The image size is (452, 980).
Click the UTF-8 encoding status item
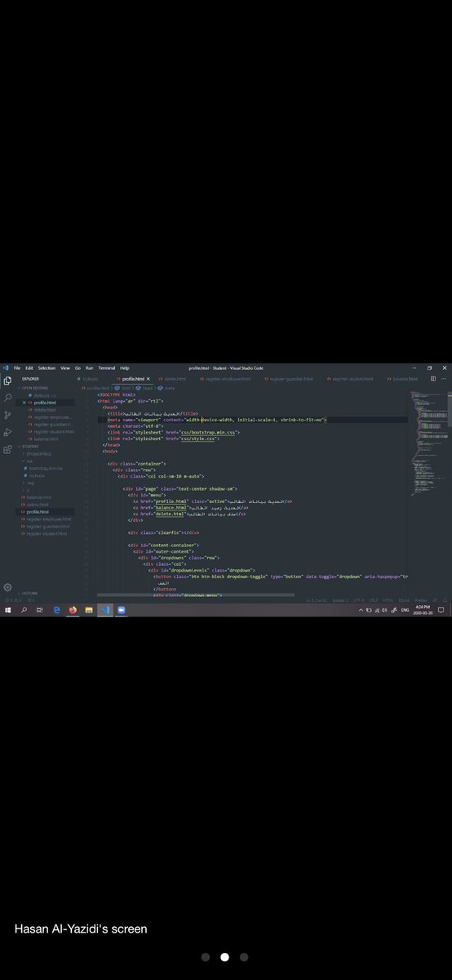pos(358,600)
